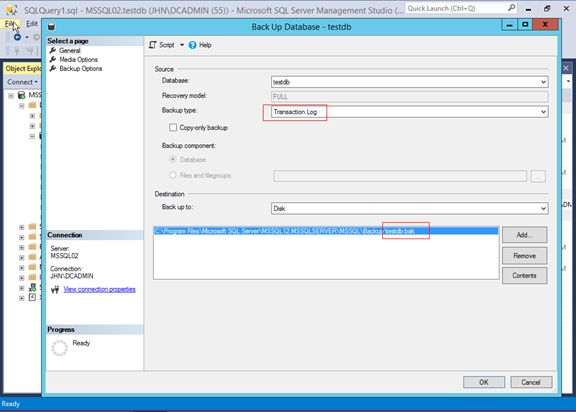This screenshot has height=412, width=576.
Task: Click the progress spinner in Progress section
Action: (x=60, y=348)
